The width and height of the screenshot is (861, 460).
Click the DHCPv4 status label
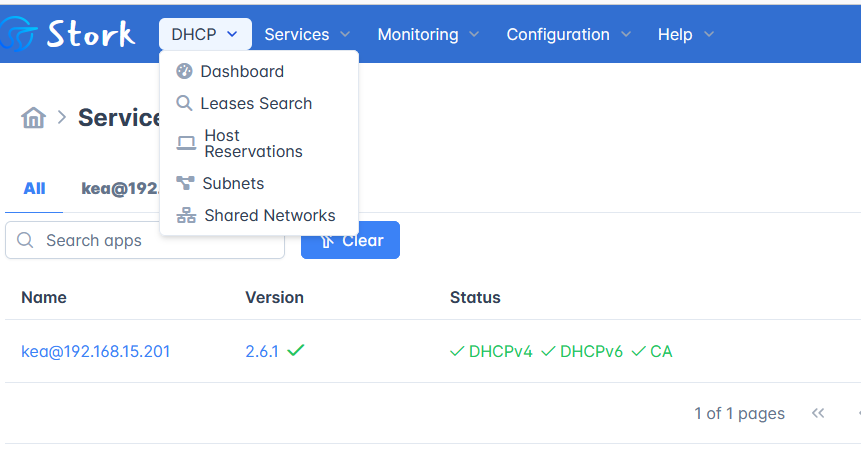point(500,351)
